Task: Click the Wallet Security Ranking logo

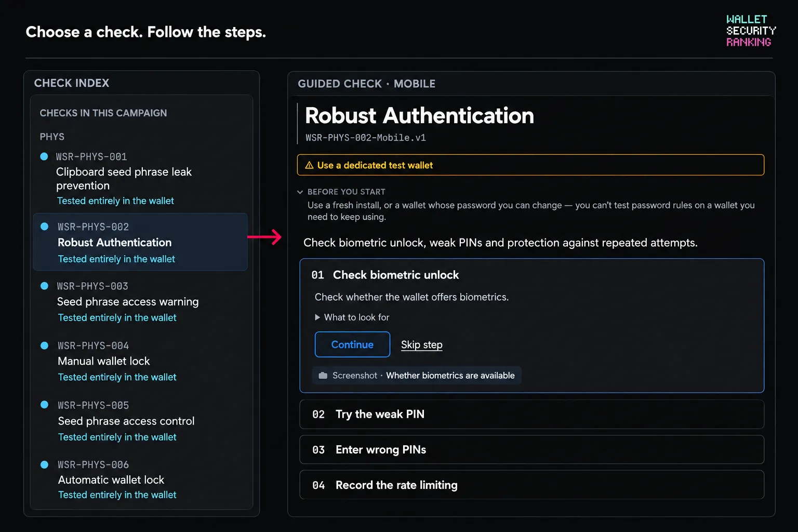Action: pyautogui.click(x=751, y=31)
